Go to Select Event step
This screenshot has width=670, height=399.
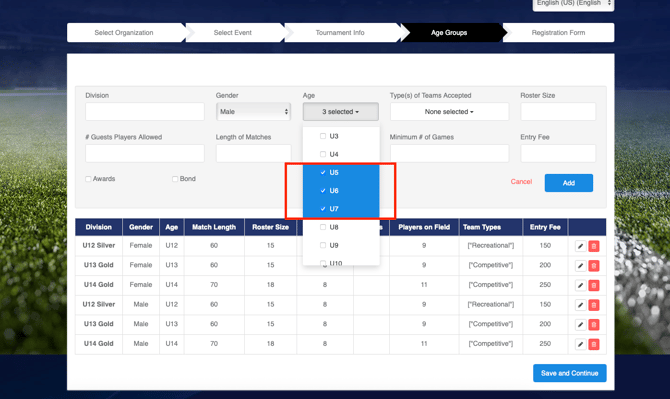(233, 32)
